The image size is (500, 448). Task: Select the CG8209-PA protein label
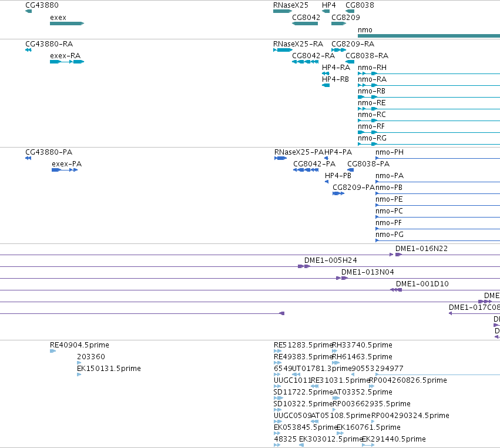point(354,188)
